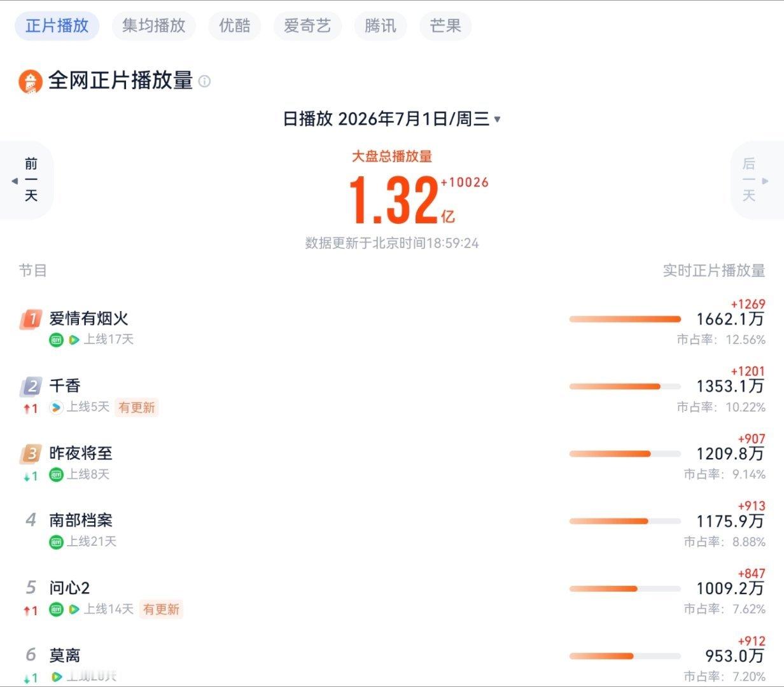Click the iQiyi icon under 南部档案
This screenshot has width=784, height=687.
[57, 542]
